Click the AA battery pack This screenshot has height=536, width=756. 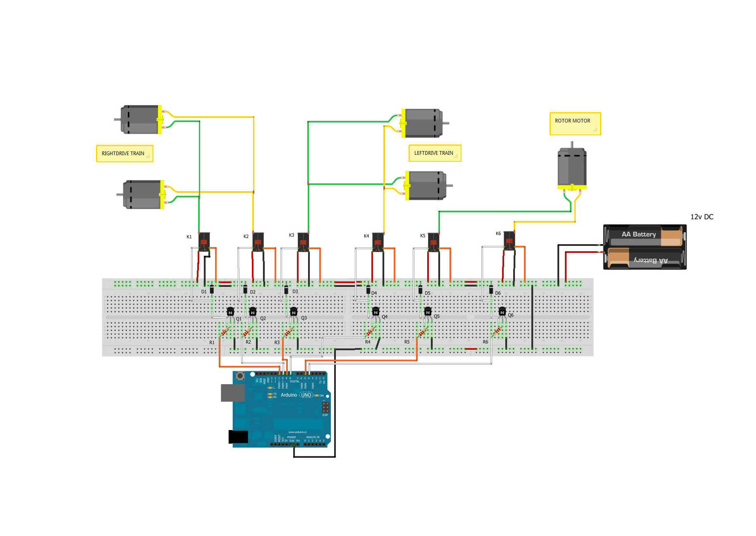[645, 248]
